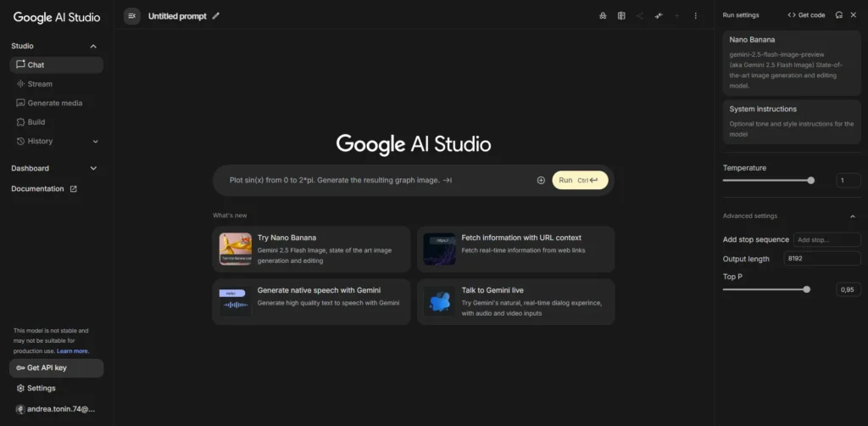Click the Add stop sequence input field
Screen dimensions: 868x426
click(x=826, y=240)
